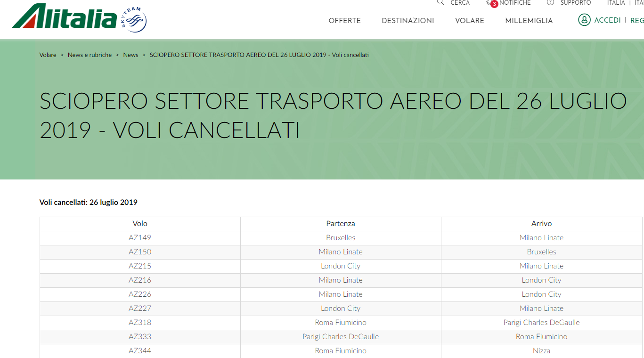Expand the Millemiglia navigation menu
This screenshot has width=644, height=358.
[x=529, y=21]
